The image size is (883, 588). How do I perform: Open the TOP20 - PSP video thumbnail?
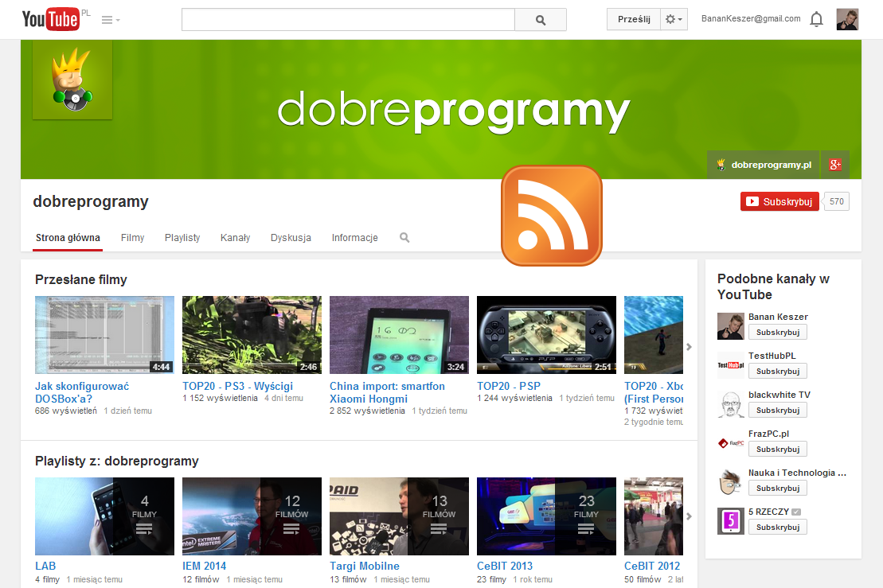(x=546, y=335)
